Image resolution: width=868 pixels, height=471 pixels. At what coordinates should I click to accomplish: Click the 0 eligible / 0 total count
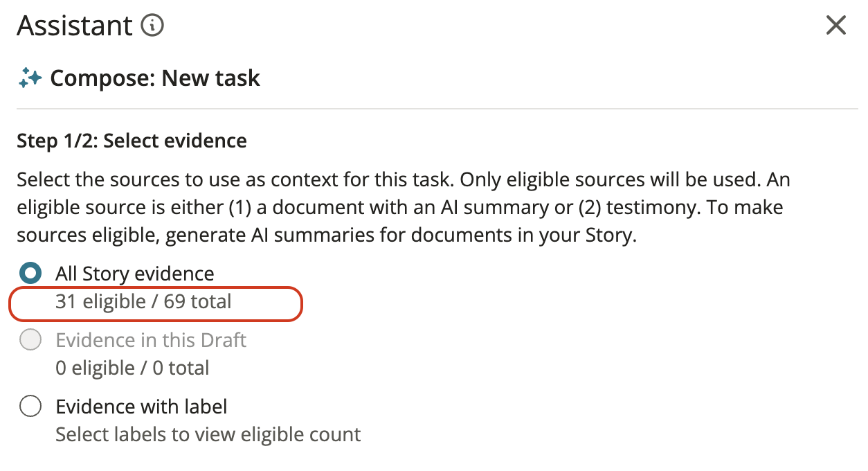[132, 368]
